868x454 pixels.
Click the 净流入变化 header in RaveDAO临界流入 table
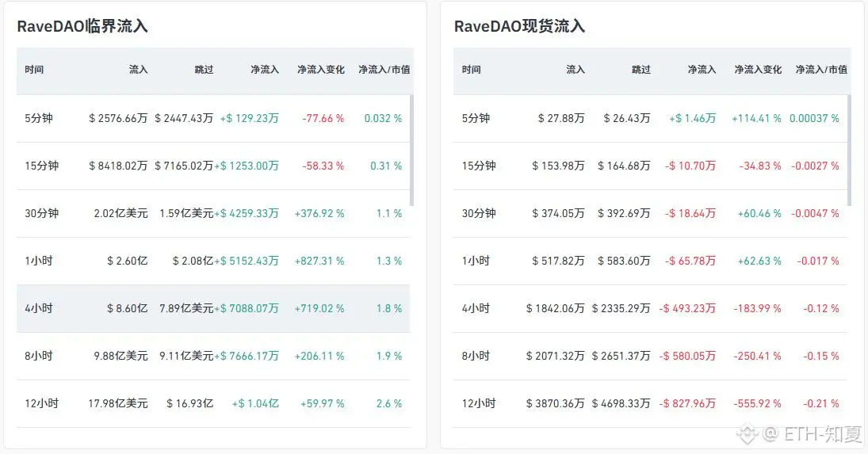[320, 70]
